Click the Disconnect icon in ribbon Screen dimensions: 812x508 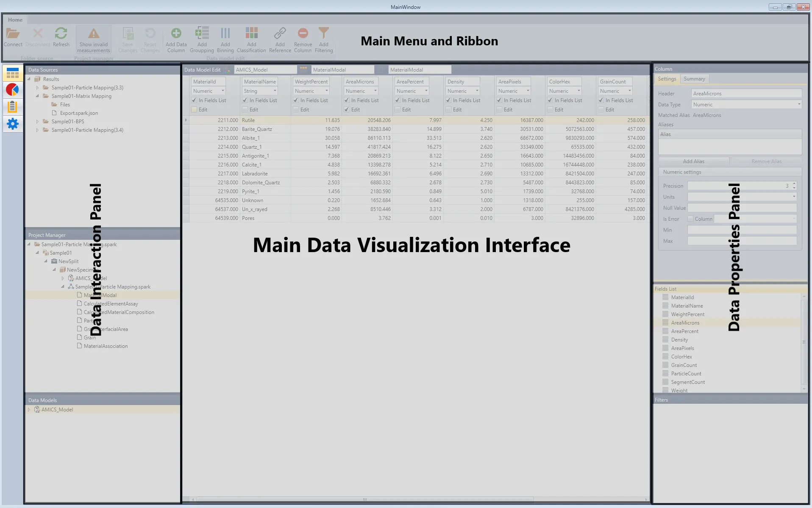click(38, 33)
